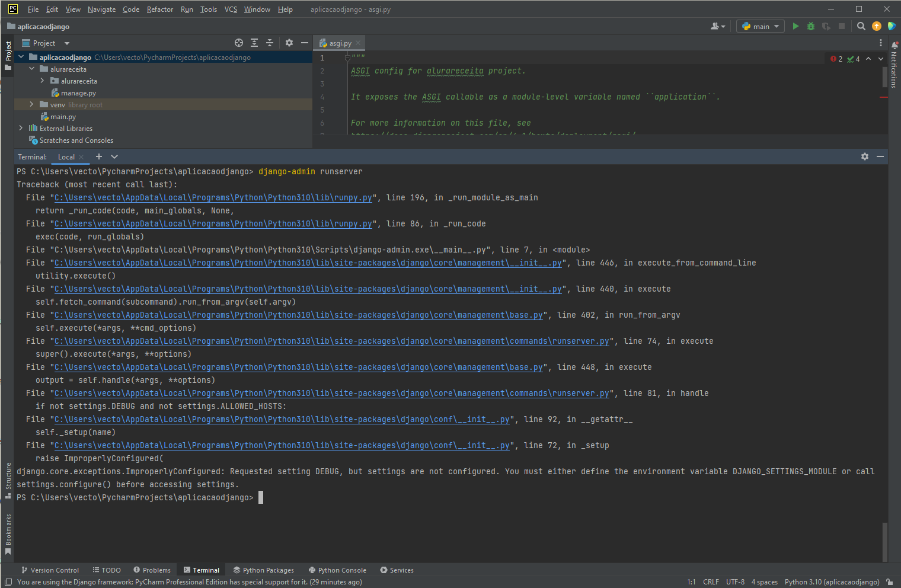Screen dimensions: 901x588
Task: Toggle Structure tool window sidebar button
Action: [x=8, y=480]
